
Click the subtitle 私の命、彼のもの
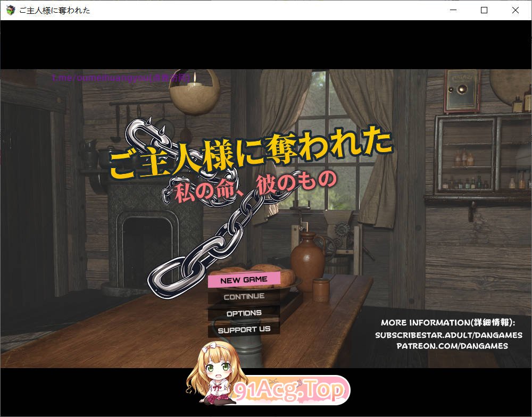pos(255,186)
